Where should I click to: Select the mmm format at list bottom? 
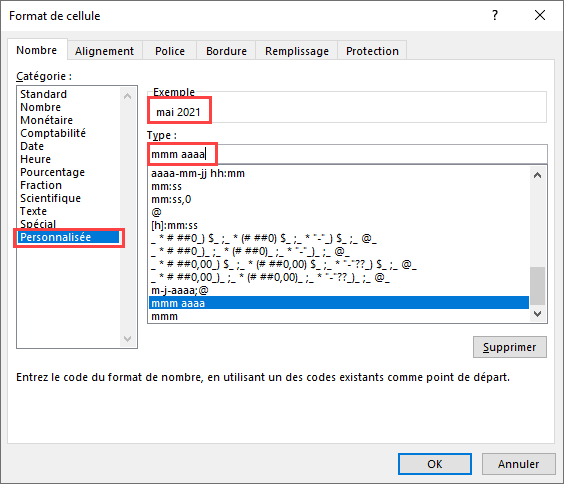click(x=339, y=316)
